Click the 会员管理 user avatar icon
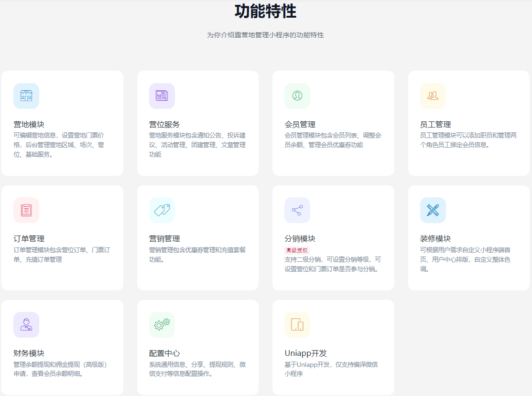The width and height of the screenshot is (532, 396). [x=297, y=96]
